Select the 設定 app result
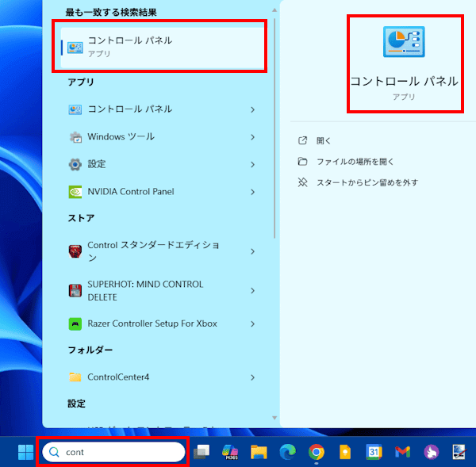The image size is (476, 467). (97, 164)
